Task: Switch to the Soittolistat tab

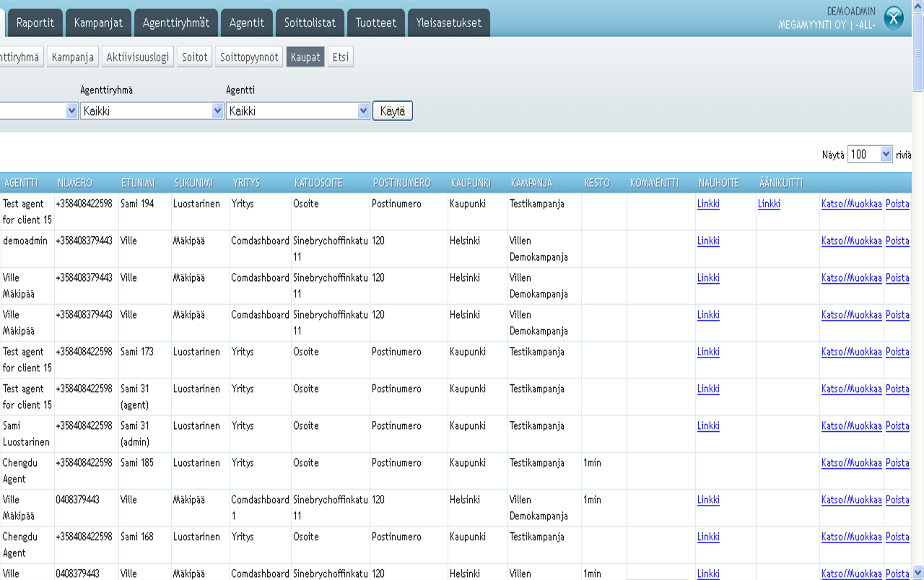Action: (x=310, y=22)
